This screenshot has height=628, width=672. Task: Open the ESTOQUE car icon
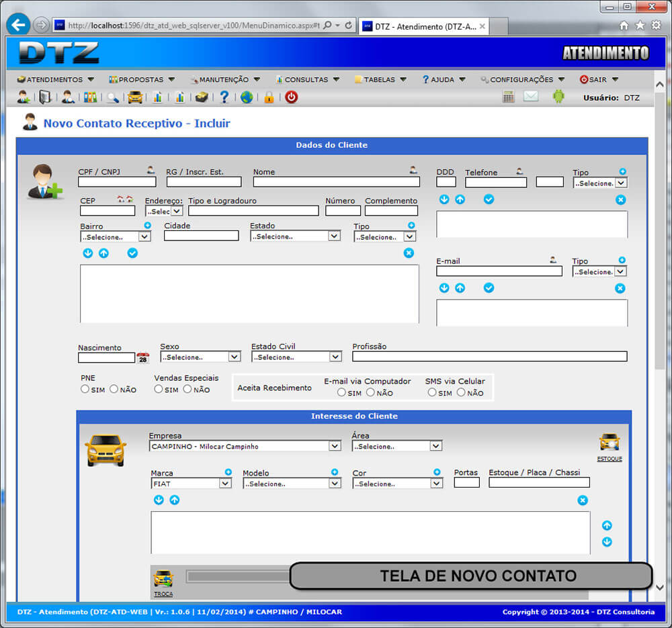click(x=610, y=443)
